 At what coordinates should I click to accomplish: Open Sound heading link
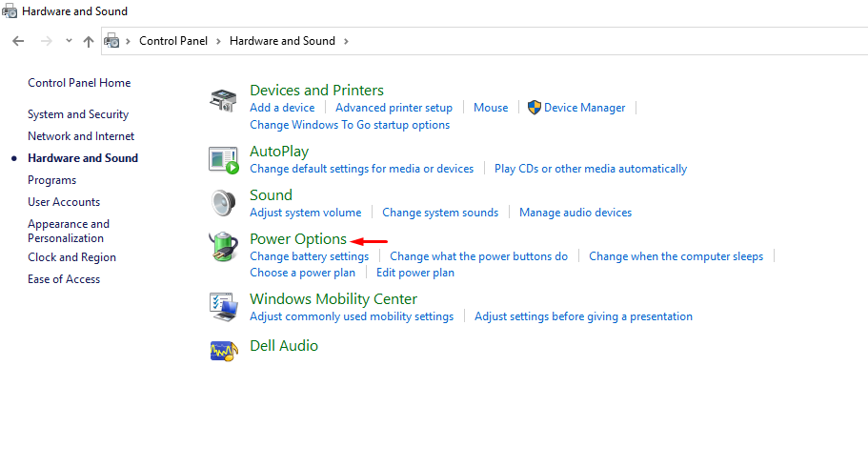tap(271, 195)
